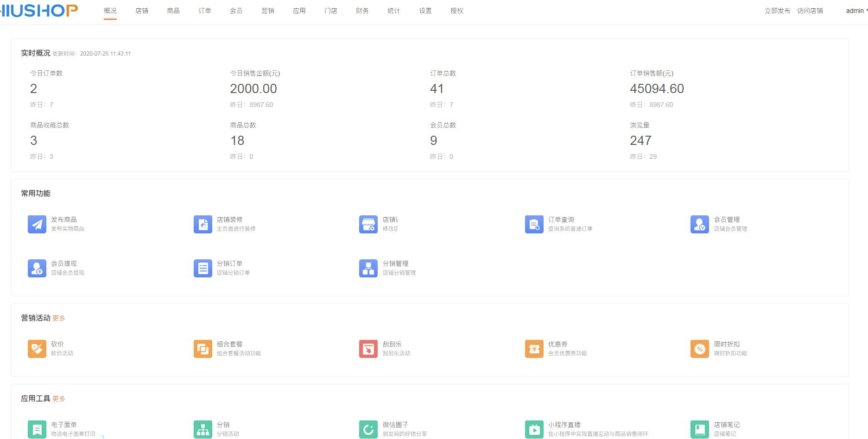
Task: View the 统计 menu
Action: pos(394,11)
